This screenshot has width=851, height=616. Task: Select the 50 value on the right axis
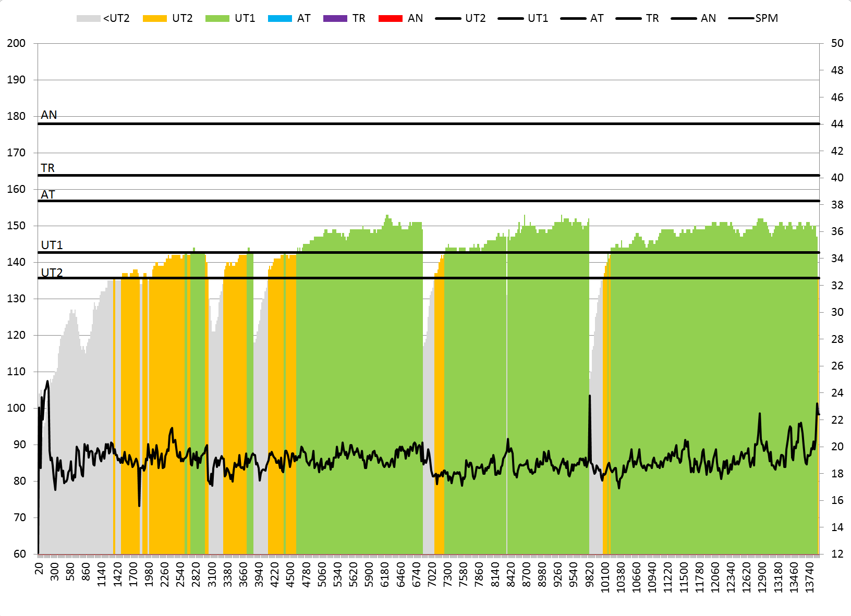(x=837, y=43)
